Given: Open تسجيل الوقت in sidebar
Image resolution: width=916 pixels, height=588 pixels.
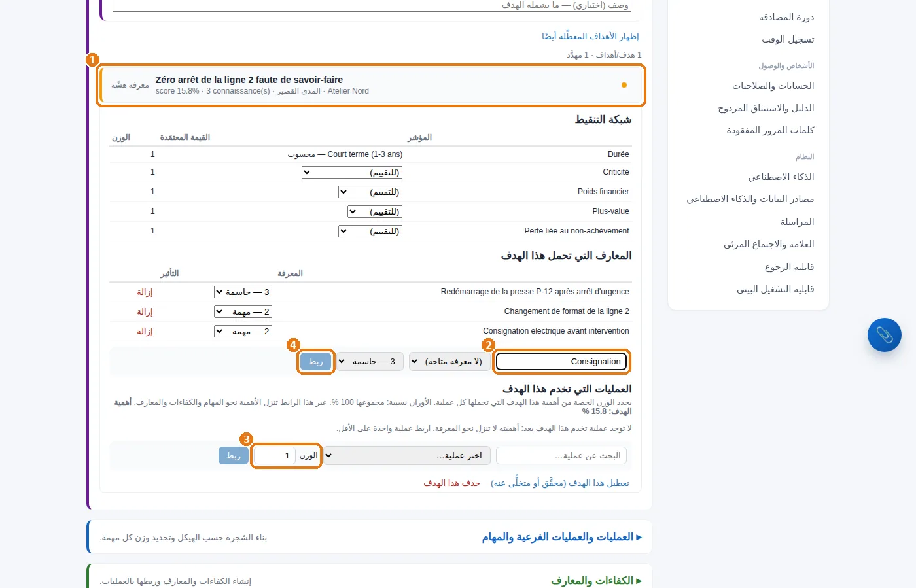Looking at the screenshot, I should point(788,39).
